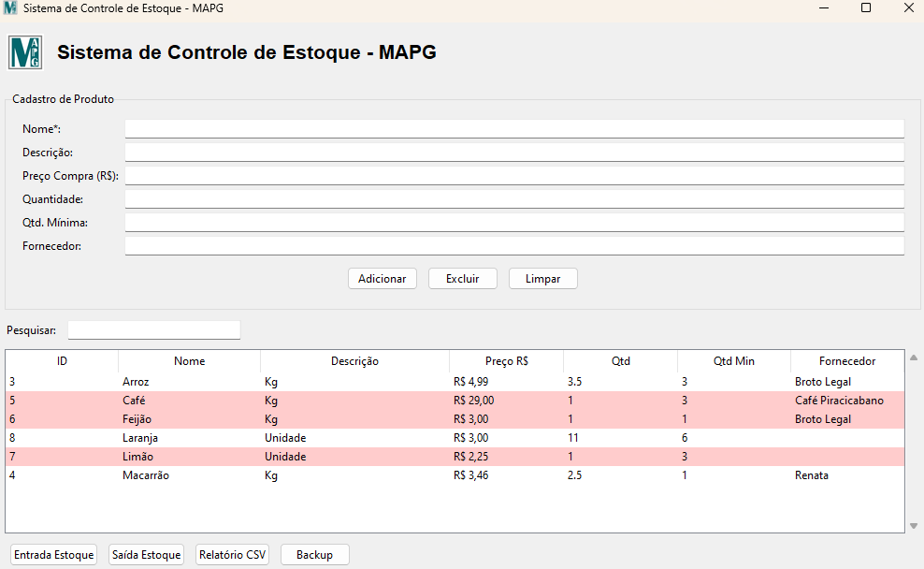
Task: Click the MAPG logo icon in header
Action: pyautogui.click(x=25, y=52)
